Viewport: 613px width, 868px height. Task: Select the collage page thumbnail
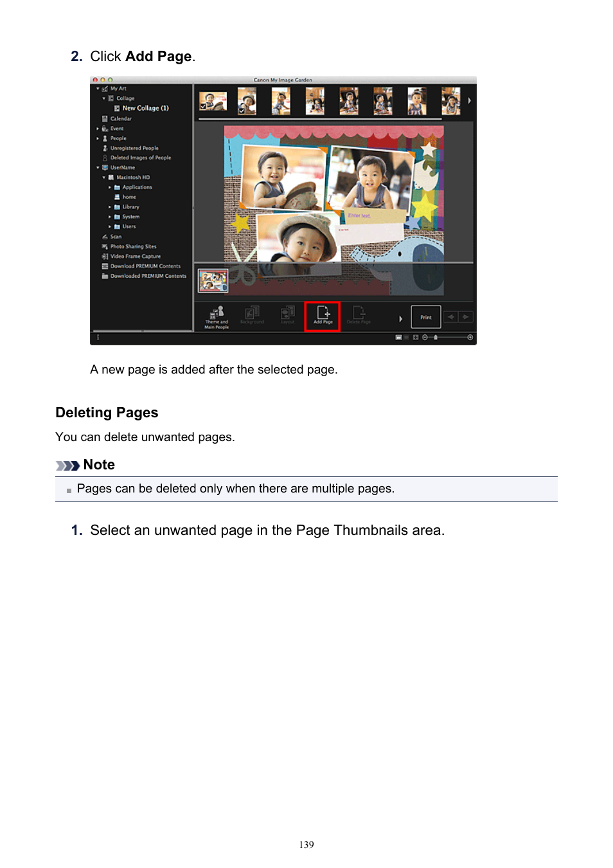pos(213,281)
